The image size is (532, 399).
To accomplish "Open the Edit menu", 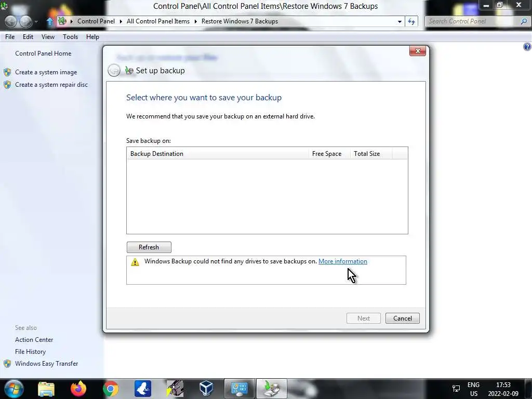I will click(28, 37).
